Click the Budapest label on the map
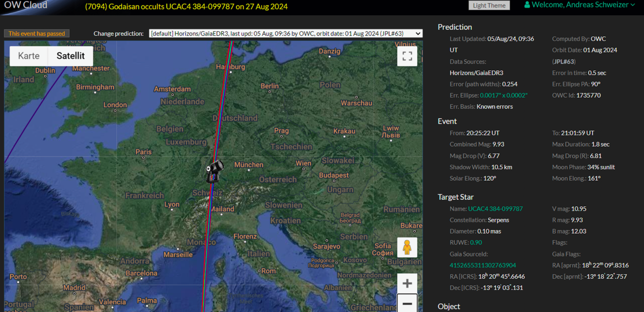The width and height of the screenshot is (644, 312). point(334,175)
